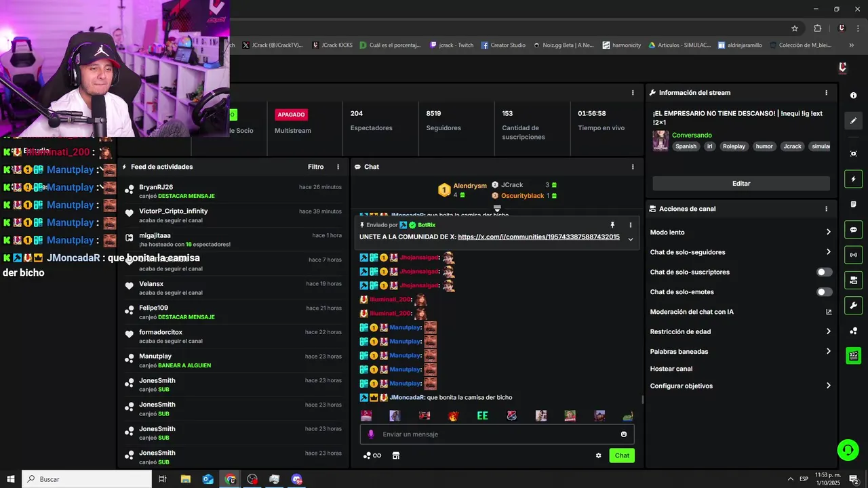
Task: Open harmonicity bookmark
Action: 622,45
